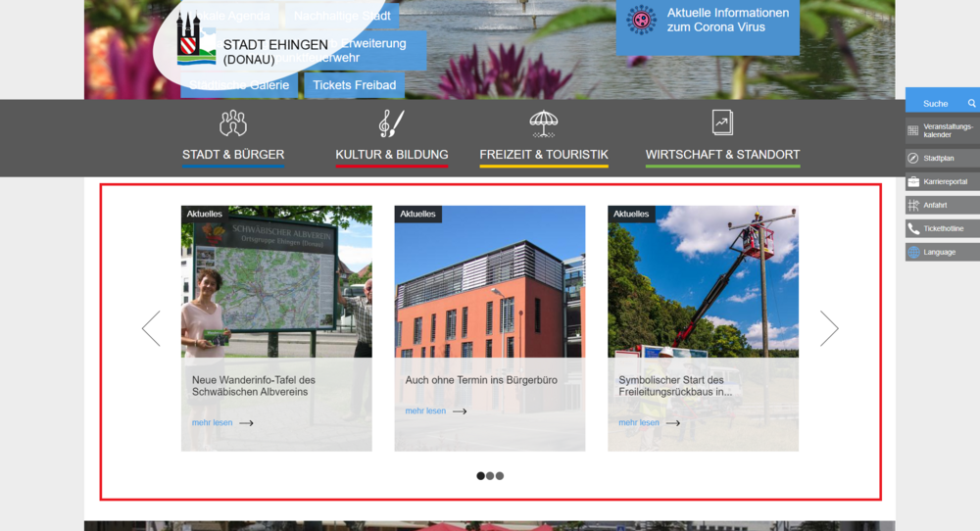
Task: Click Aktuelles tag on Wanderinfo-Tafel card
Action: click(205, 215)
